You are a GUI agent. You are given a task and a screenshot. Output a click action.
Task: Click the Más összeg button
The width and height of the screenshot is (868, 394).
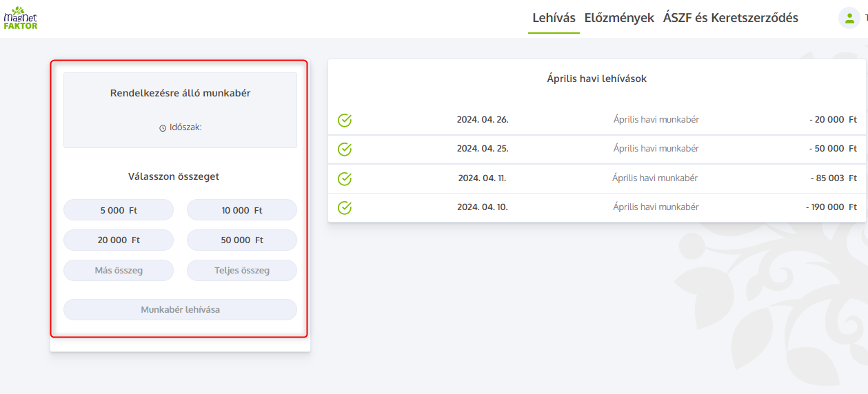pyautogui.click(x=119, y=271)
